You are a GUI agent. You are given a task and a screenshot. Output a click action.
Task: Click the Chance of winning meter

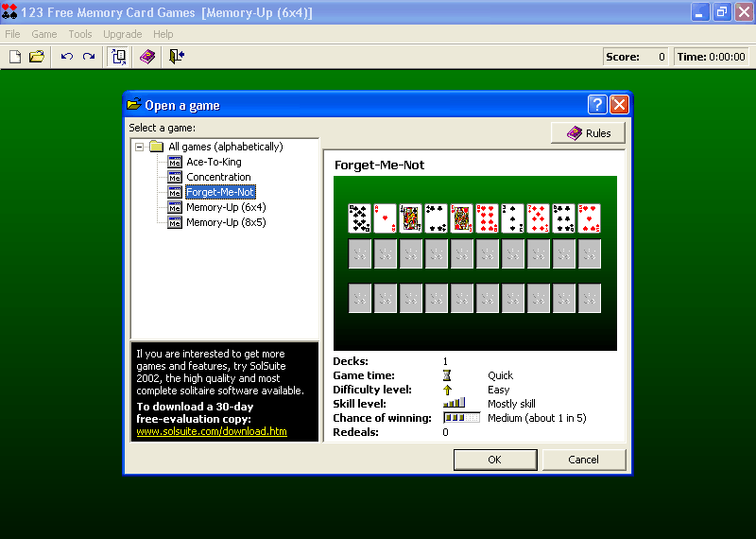461,417
